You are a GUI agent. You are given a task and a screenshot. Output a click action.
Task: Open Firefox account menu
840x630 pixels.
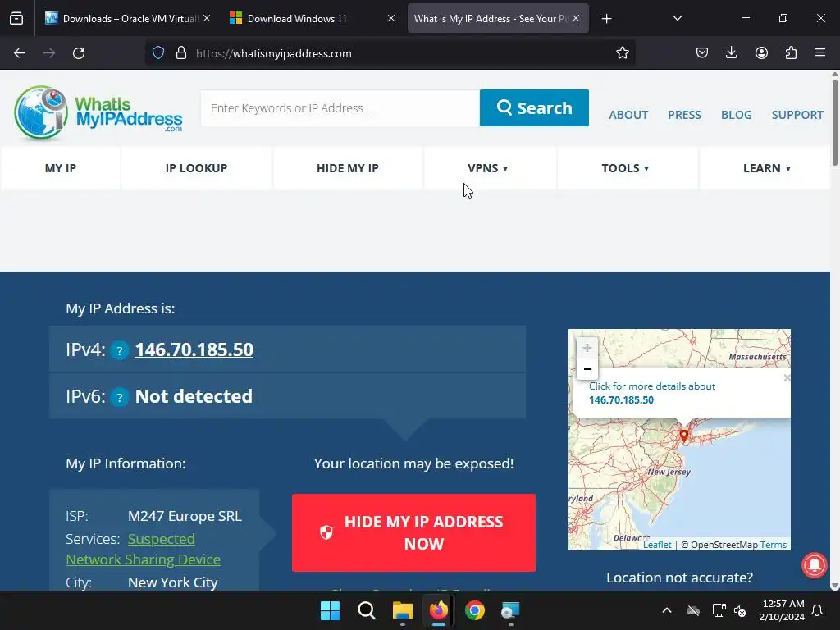click(x=761, y=52)
